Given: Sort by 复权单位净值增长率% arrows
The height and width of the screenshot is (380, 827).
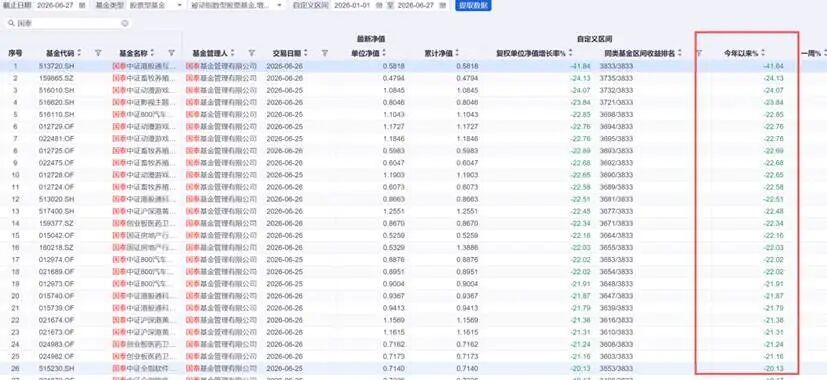Looking at the screenshot, I should pos(571,53).
